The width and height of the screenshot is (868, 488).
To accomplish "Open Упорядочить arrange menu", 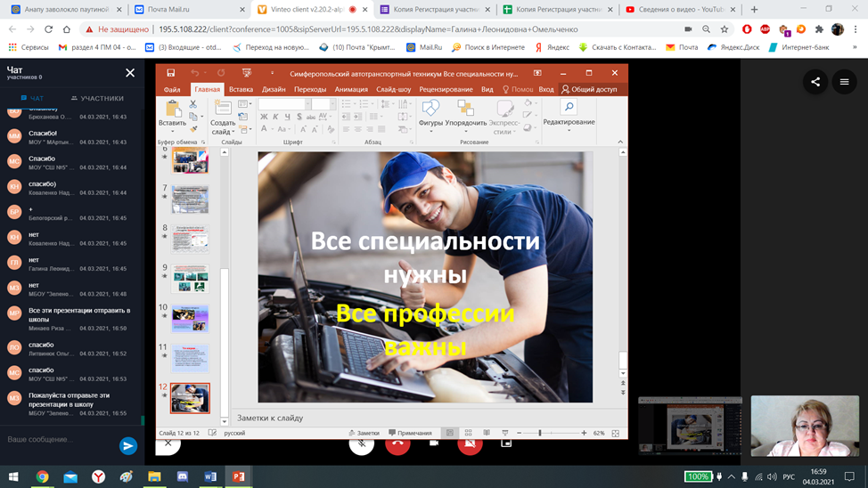I will [465, 115].
